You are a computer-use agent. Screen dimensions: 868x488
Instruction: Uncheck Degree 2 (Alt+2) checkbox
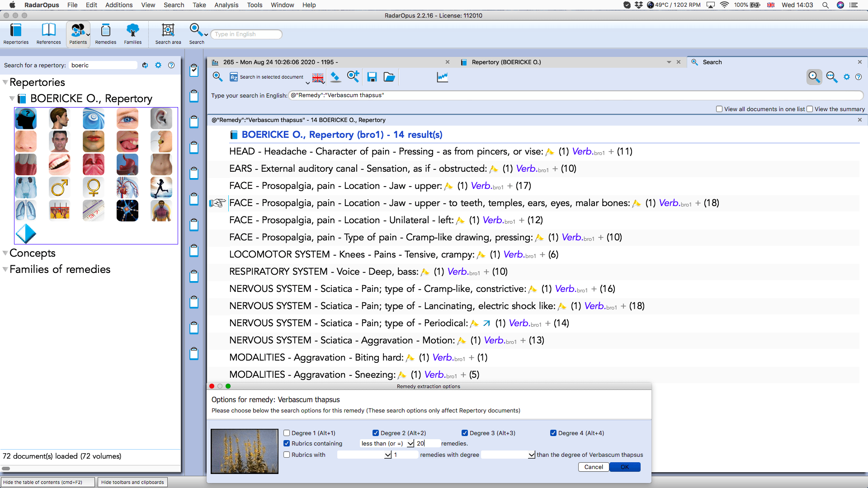[376, 433]
